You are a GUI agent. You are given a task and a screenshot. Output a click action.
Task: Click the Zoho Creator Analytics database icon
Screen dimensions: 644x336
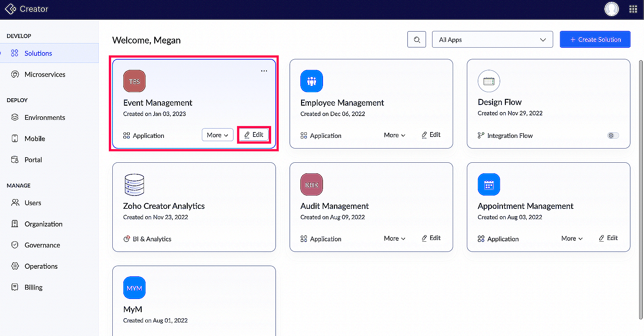(134, 185)
